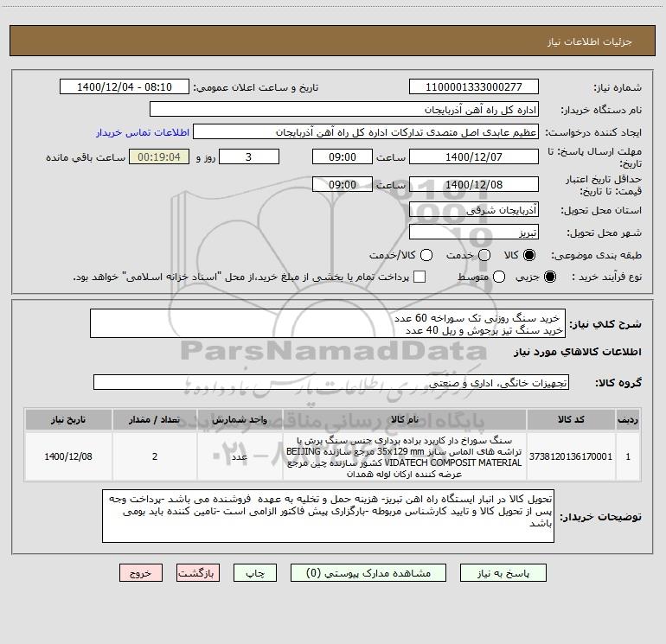Open مشاهده مدارک پیوستی (0) button
The width and height of the screenshot is (666, 644).
click(x=368, y=573)
